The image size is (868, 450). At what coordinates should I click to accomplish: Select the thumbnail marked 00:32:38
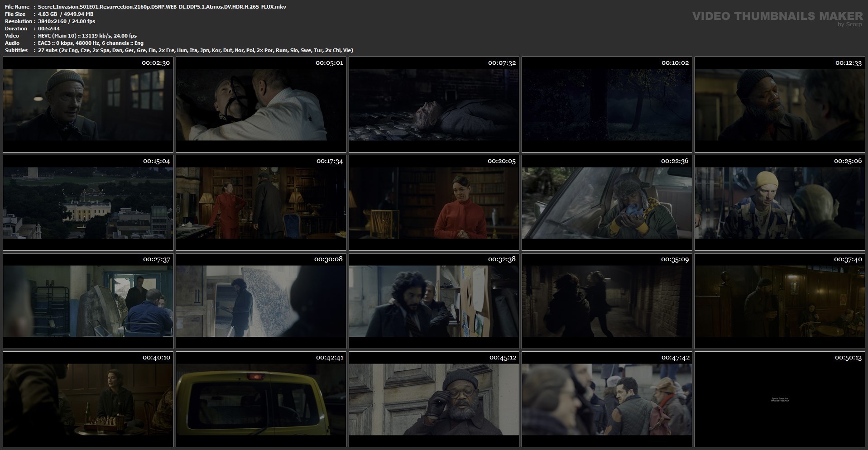coord(434,301)
